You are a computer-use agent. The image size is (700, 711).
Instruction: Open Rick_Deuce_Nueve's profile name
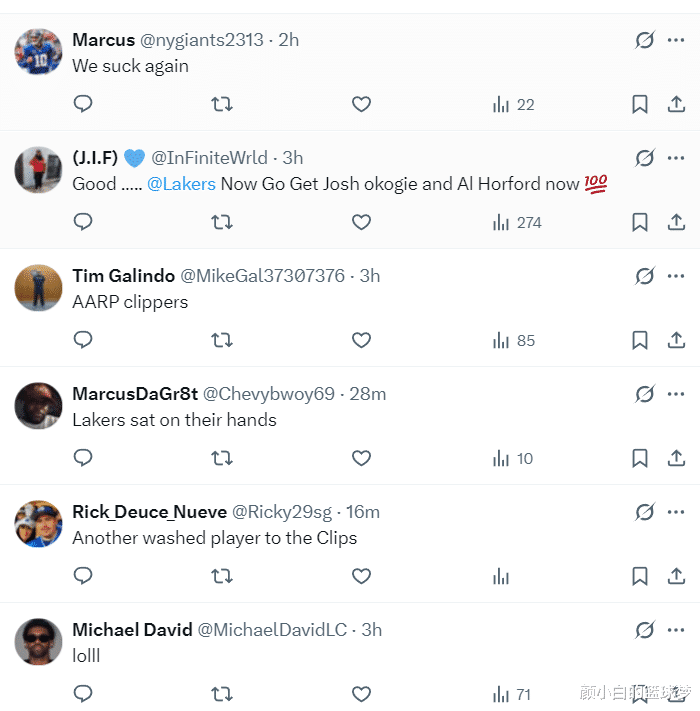[149, 512]
